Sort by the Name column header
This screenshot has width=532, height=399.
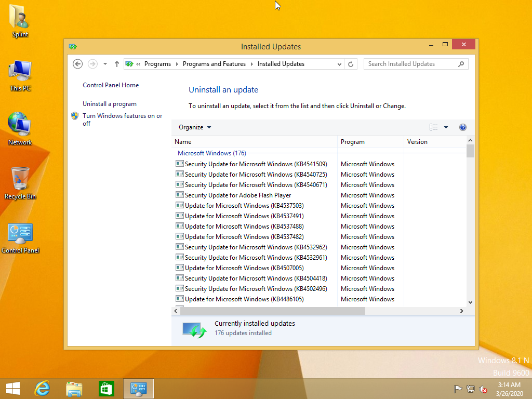(x=255, y=142)
